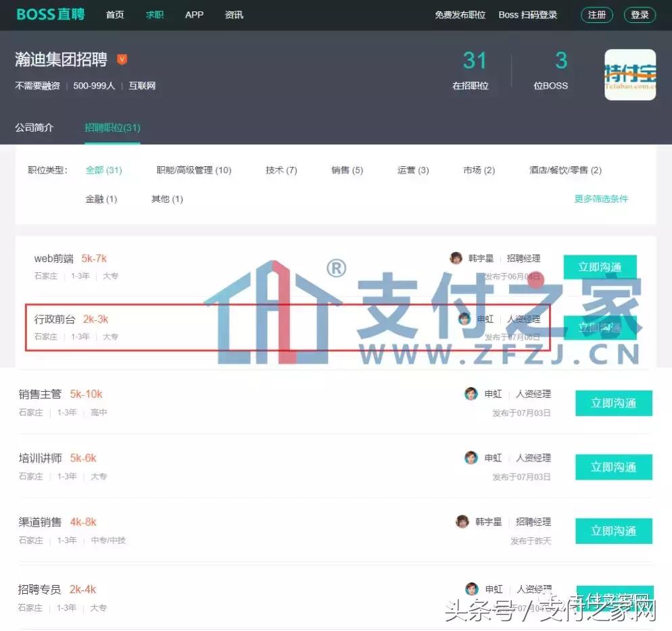
Task: Select the 销售(5) position filter
Action: click(x=347, y=170)
